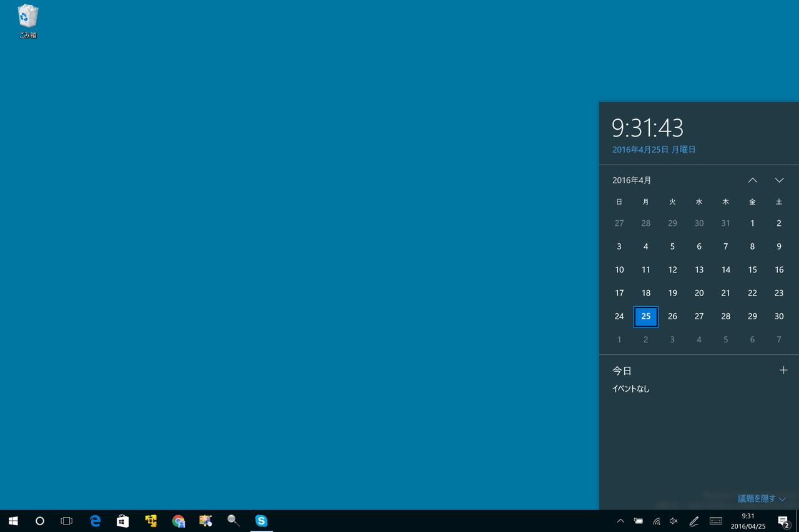The image size is (799, 532).
Task: Select April 9 in the calendar
Action: (779, 246)
